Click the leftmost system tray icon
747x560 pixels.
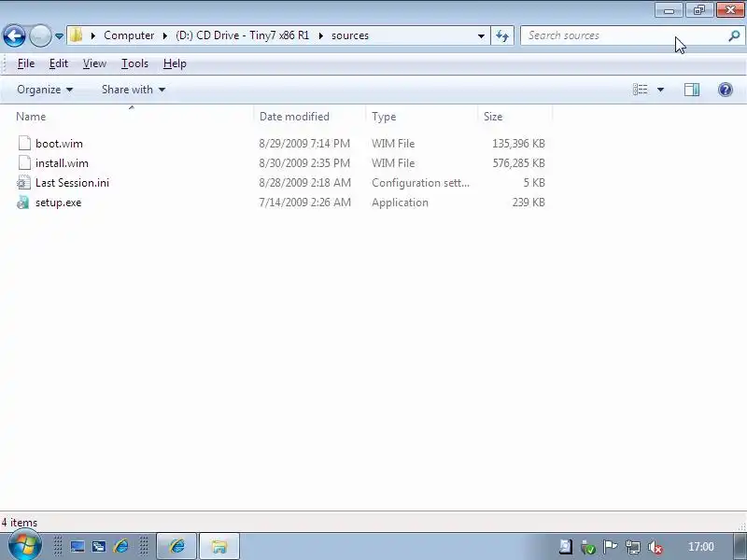click(566, 547)
